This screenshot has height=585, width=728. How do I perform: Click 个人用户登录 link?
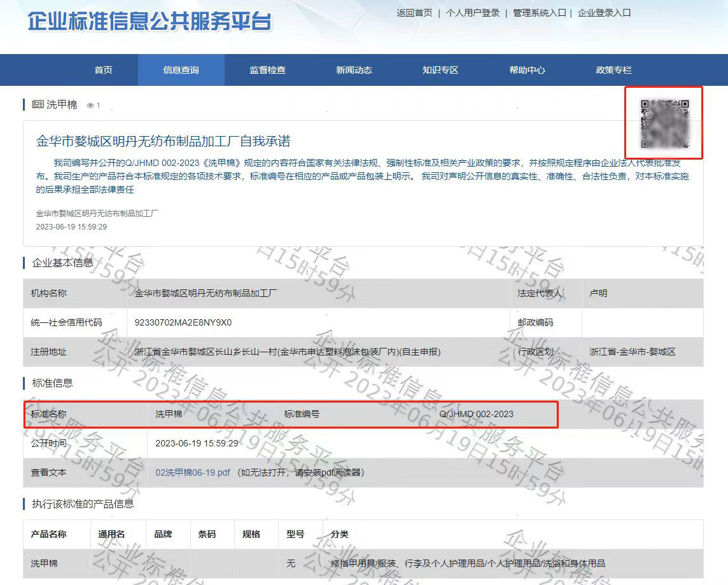(473, 13)
